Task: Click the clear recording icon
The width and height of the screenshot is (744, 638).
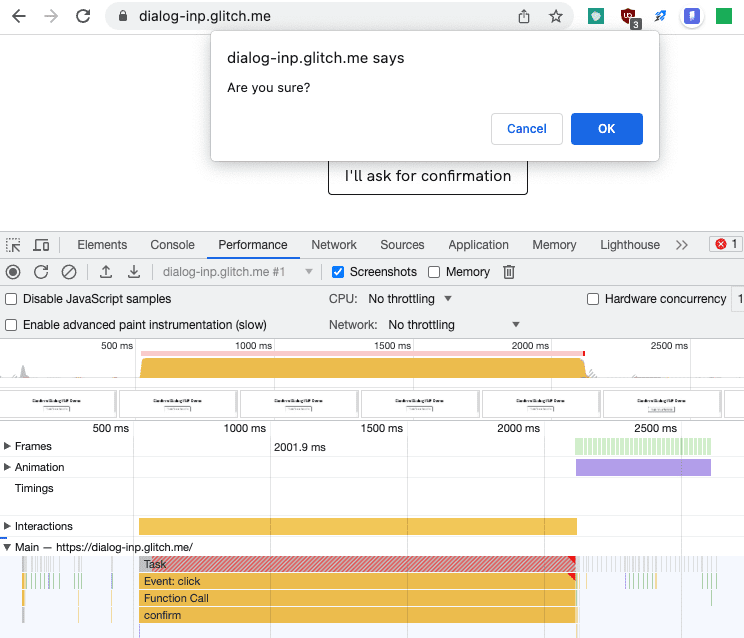Action: (x=69, y=272)
